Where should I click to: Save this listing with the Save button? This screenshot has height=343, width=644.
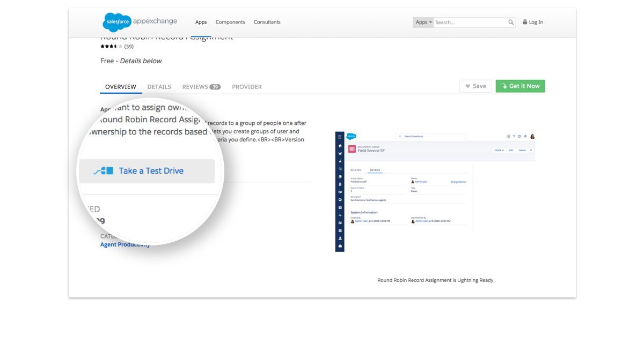[475, 86]
